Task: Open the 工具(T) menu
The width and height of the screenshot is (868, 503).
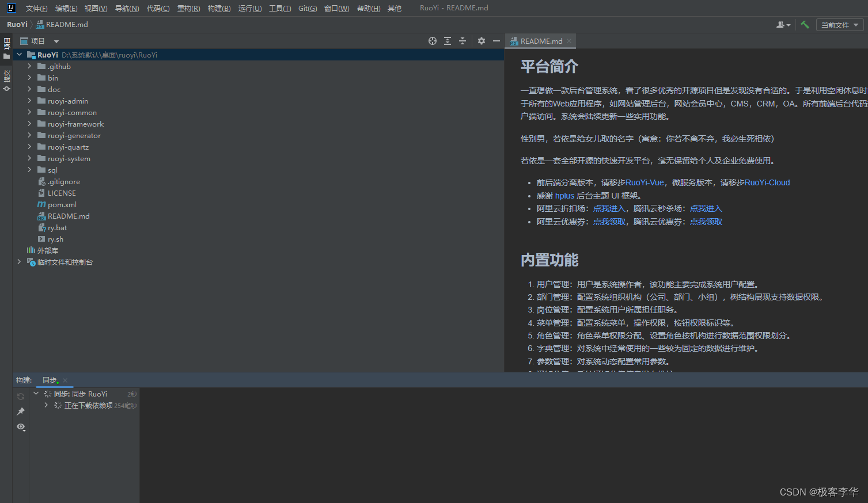Action: point(280,8)
